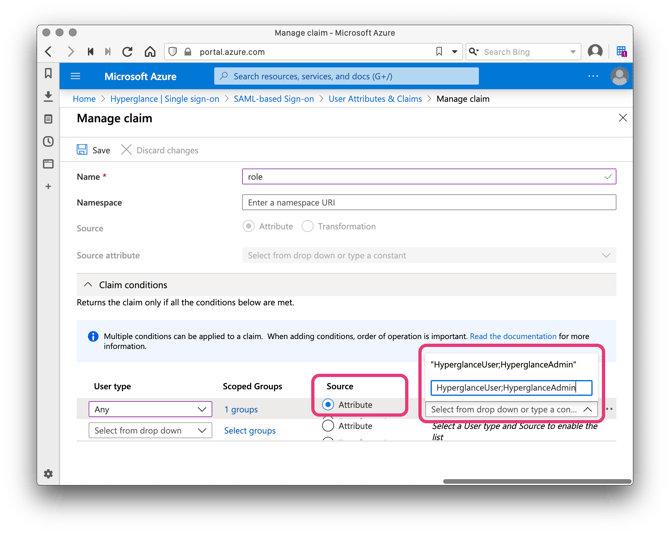The height and width of the screenshot is (534, 670).
Task: Open condition row ellipsis menu
Action: coord(610,409)
